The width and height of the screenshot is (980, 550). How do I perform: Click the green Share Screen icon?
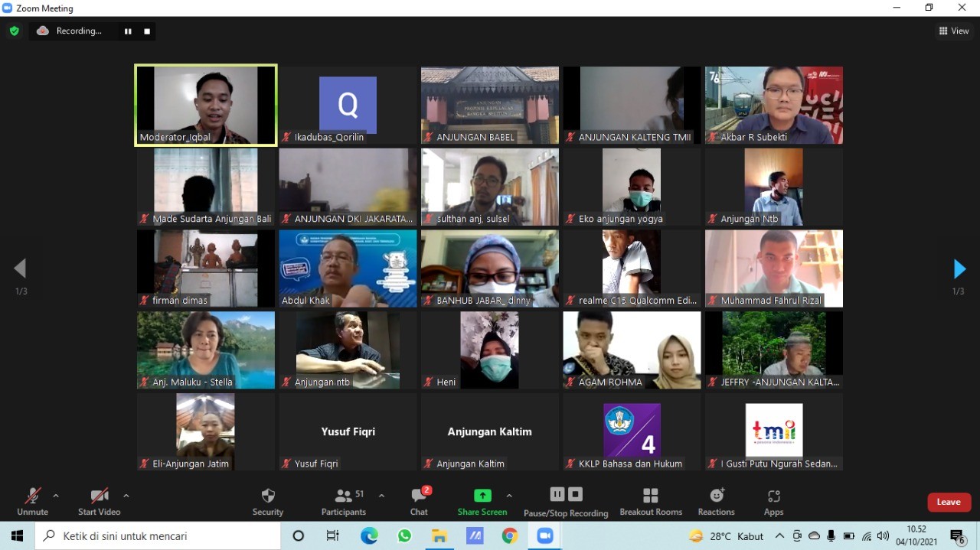(x=482, y=496)
